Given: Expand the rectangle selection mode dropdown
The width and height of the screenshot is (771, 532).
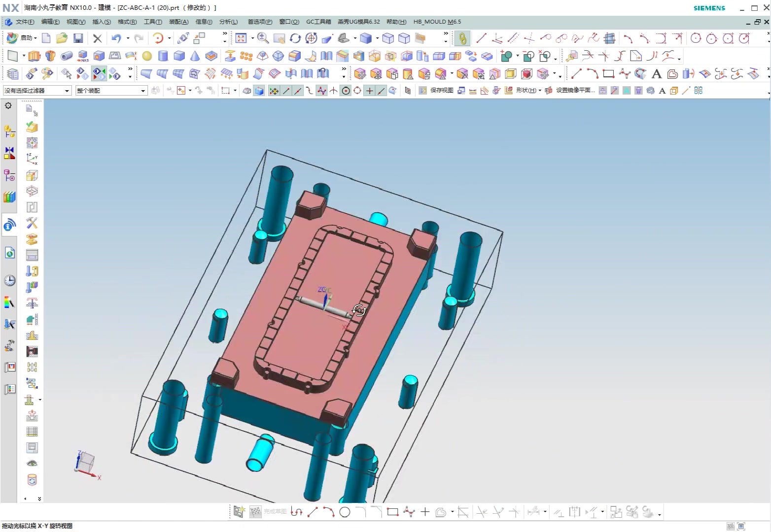Looking at the screenshot, I should 235,91.
